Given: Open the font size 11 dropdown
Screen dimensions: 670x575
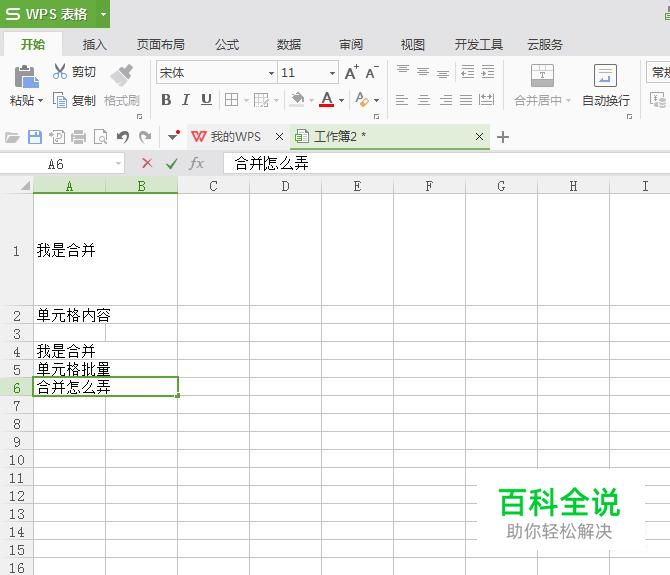Looking at the screenshot, I should (x=332, y=73).
